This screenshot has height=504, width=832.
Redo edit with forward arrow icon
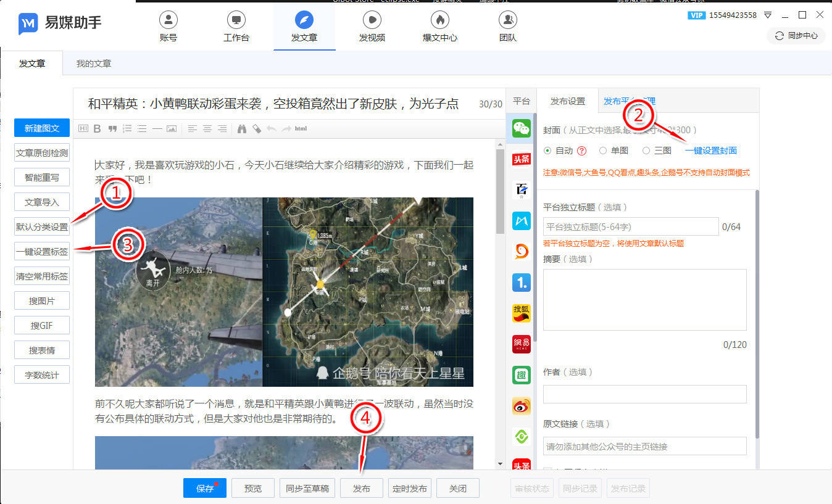click(286, 128)
